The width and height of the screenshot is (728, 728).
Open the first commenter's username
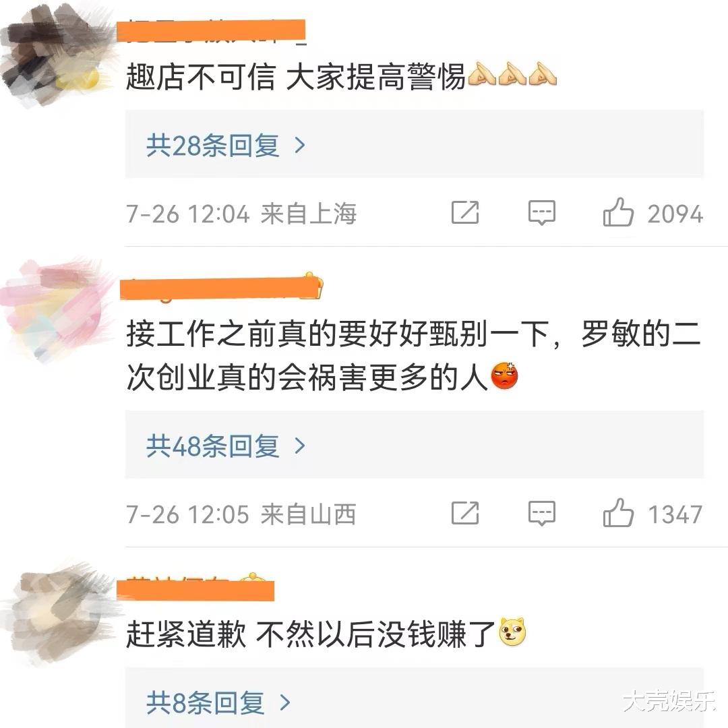pos(211,30)
